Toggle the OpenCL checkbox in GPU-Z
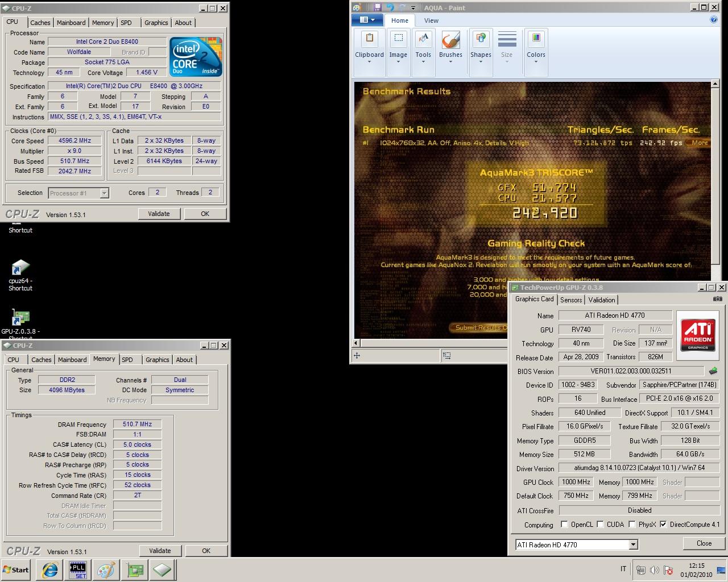 (564, 525)
